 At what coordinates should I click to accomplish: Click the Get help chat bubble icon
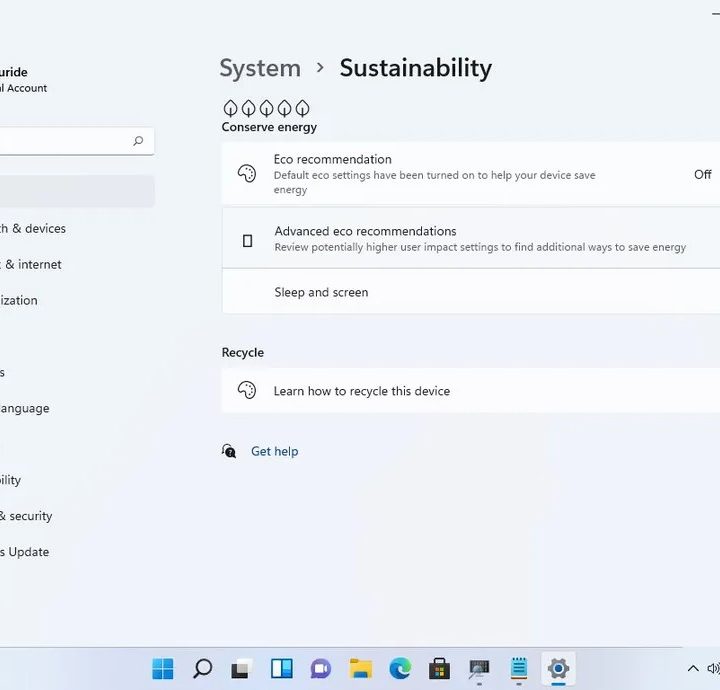click(x=229, y=451)
